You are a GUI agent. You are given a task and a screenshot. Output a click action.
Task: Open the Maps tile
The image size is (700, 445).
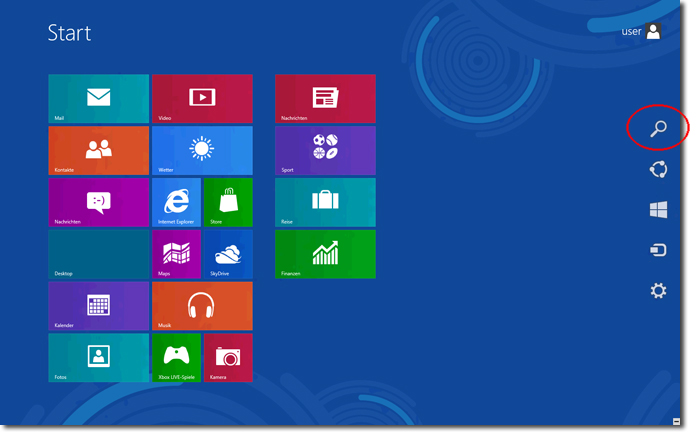click(176, 254)
